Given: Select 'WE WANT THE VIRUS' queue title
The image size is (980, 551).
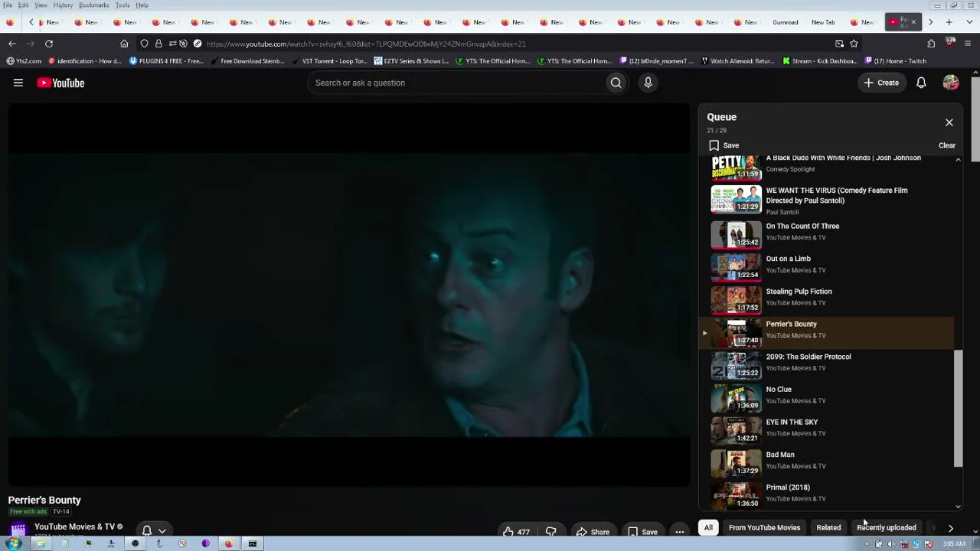Looking at the screenshot, I should (x=837, y=195).
